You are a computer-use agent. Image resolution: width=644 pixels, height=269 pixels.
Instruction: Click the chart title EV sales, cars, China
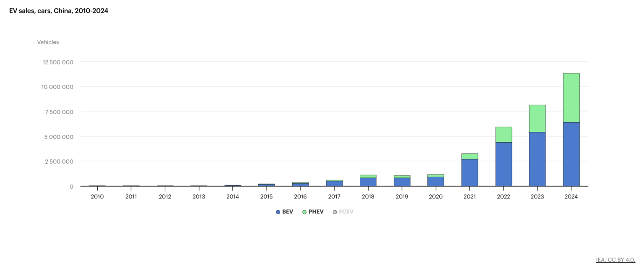pyautogui.click(x=59, y=11)
